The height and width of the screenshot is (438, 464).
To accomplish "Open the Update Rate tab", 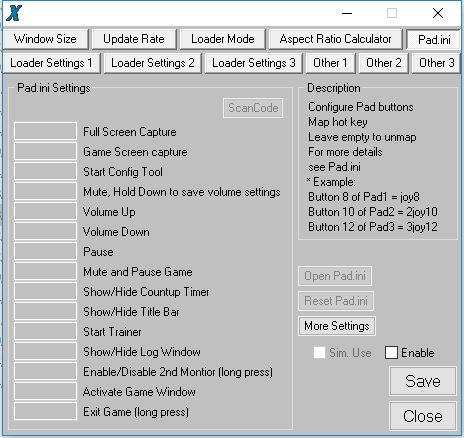I will point(134,39).
